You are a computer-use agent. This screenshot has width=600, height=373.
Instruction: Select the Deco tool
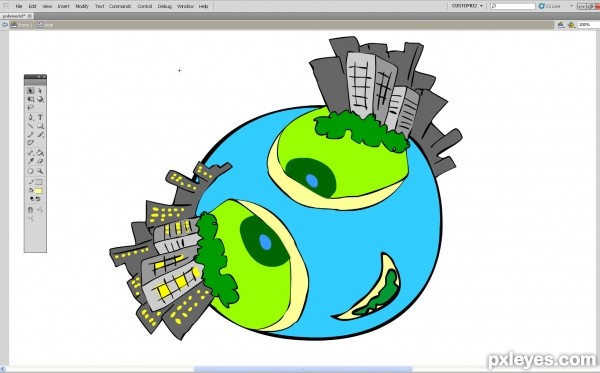tap(31, 143)
